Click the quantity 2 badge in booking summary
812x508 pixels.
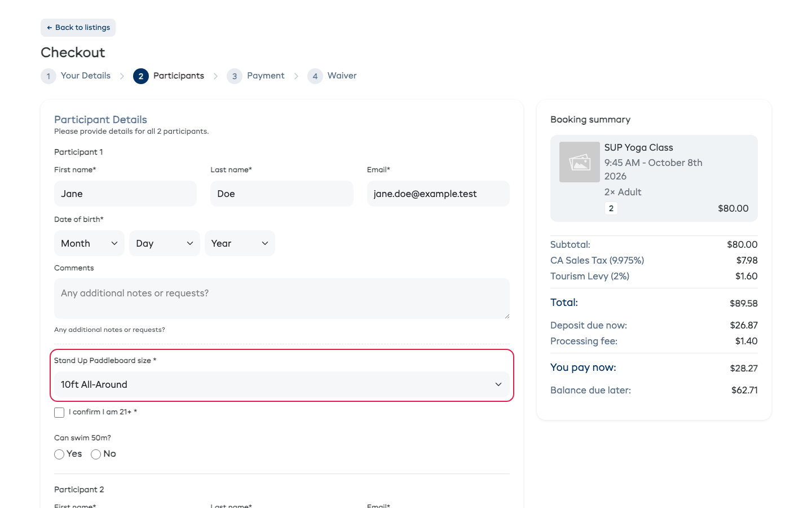click(x=611, y=208)
